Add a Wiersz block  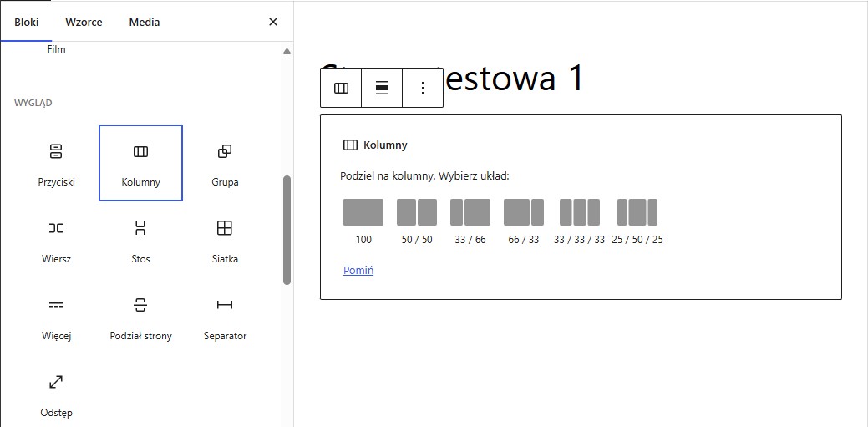coord(57,240)
